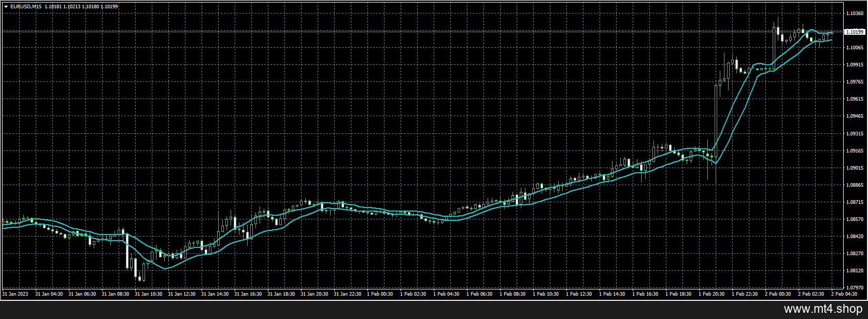The height and width of the screenshot is (319, 868).
Task: Click price axis label 1.08715
Action: [x=854, y=202]
